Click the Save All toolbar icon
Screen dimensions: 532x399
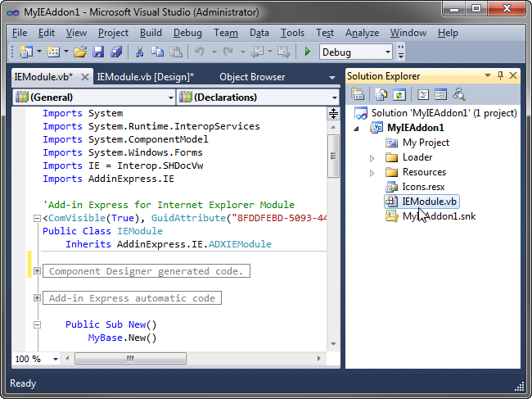click(116, 52)
